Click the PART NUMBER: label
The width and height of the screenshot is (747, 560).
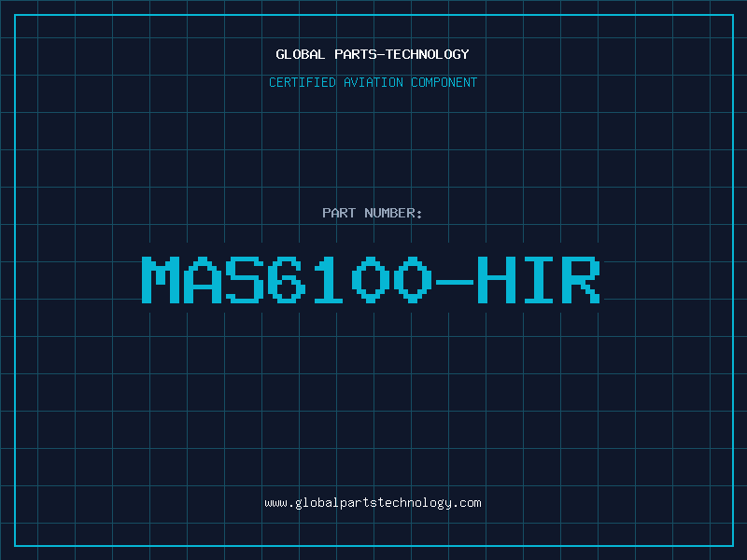[373, 213]
